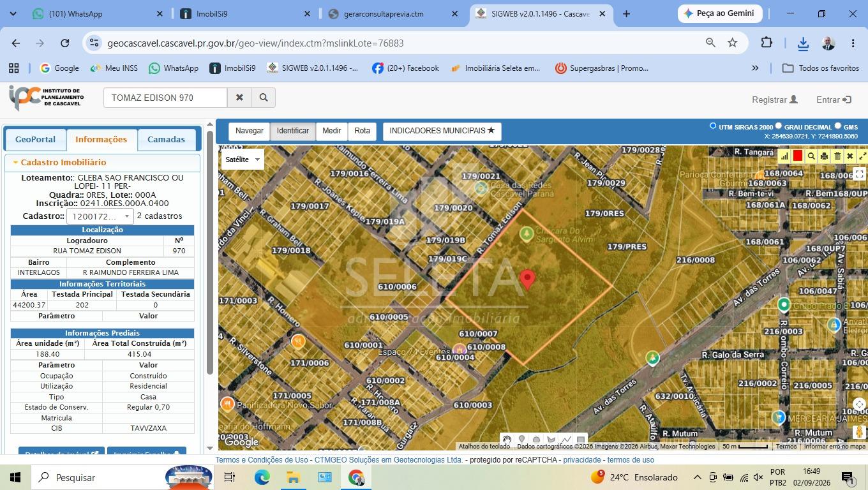Click the Rota route button
The width and height of the screenshot is (868, 490).
coord(363,131)
